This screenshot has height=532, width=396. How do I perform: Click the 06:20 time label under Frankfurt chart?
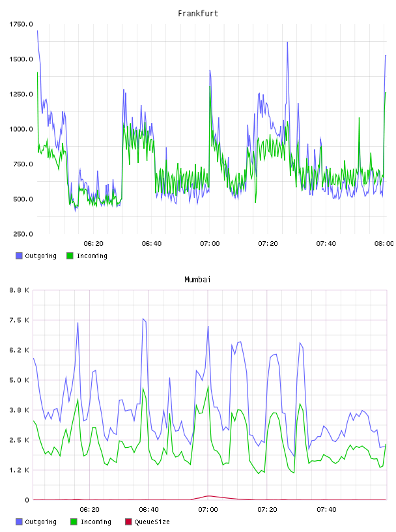click(x=93, y=243)
